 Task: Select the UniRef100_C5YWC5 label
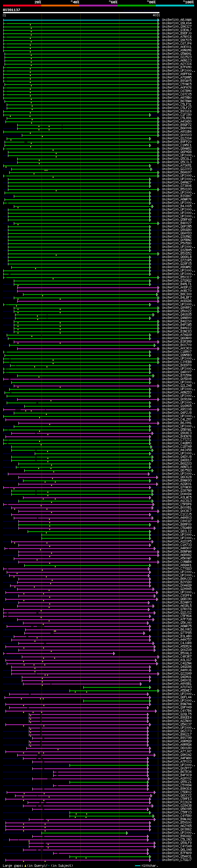click(x=177, y=84)
